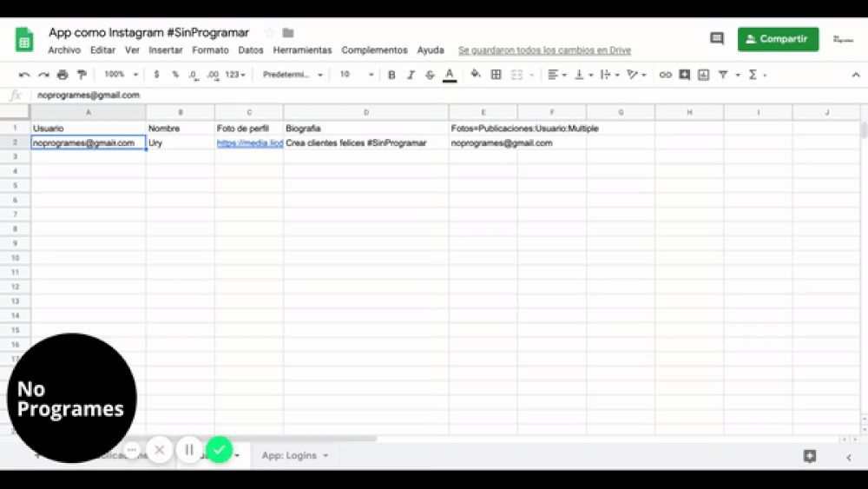Increase decimal places

click(x=214, y=75)
